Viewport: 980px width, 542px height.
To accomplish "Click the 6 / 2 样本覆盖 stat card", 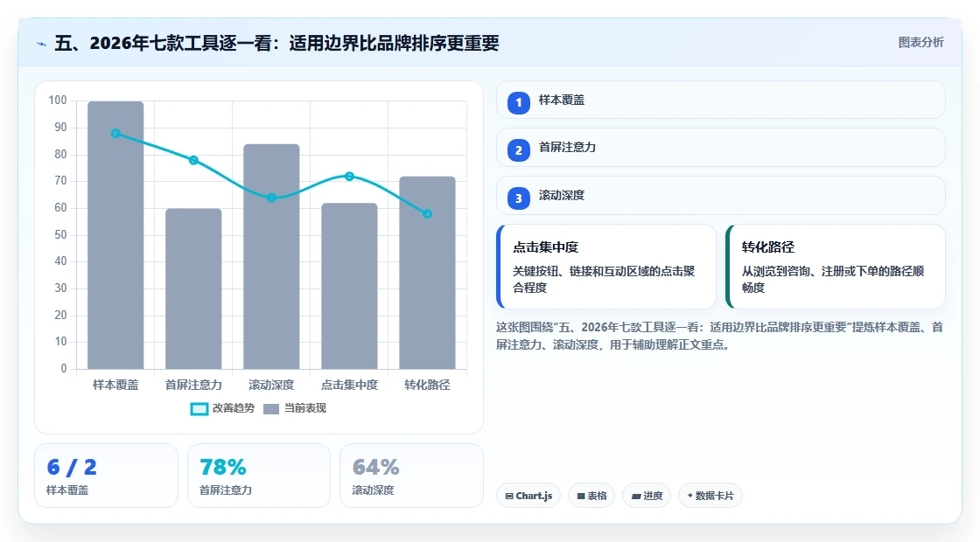I will click(106, 476).
